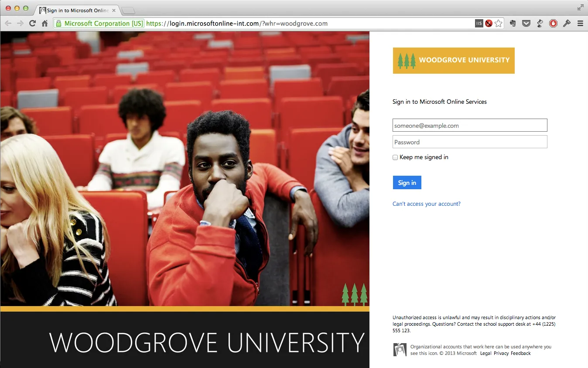Minimize window with yellow macOS button
588x368 pixels.
coord(17,8)
